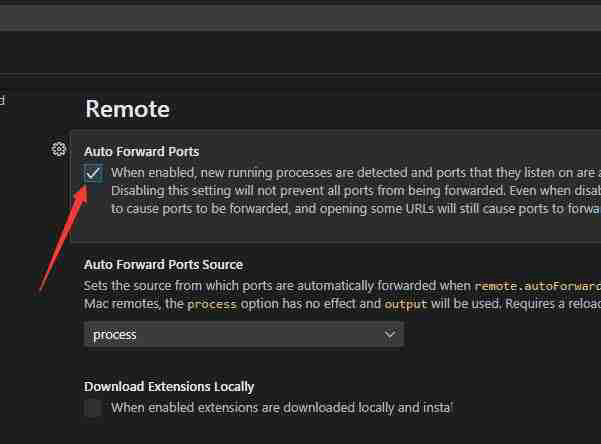Image resolution: width=601 pixels, height=444 pixels.
Task: Open the remote.autoForward setting link
Action: (537, 285)
